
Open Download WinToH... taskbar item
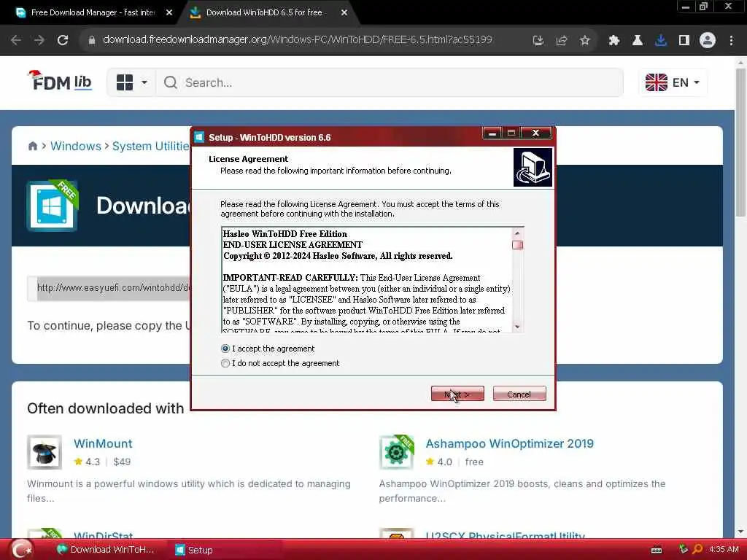[106, 550]
